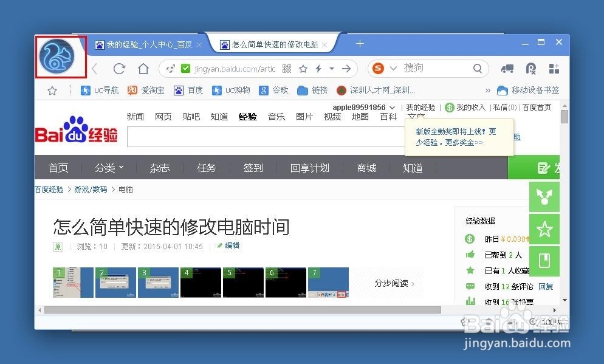Open 谷歌 bookmark

274,90
